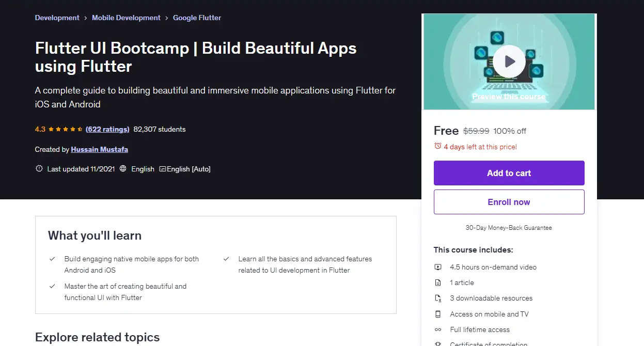
Task: Click 'Build engaging native mobile apps' item text
Action: pos(132,264)
